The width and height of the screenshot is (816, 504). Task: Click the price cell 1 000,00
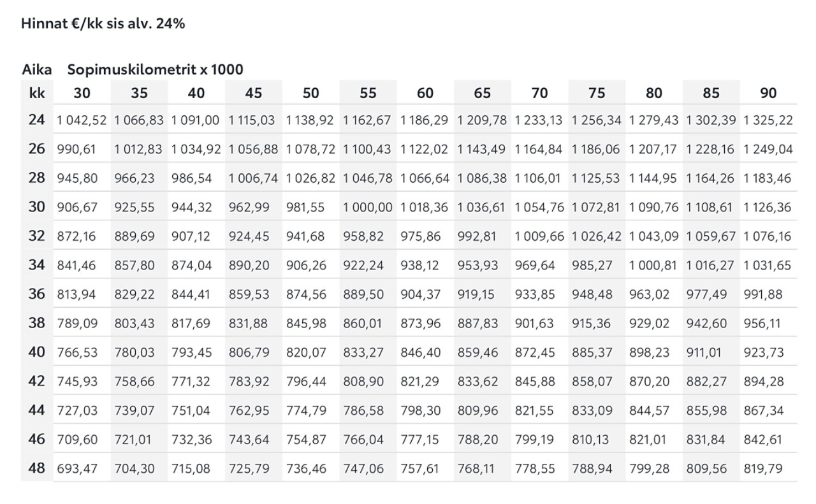[x=368, y=207]
